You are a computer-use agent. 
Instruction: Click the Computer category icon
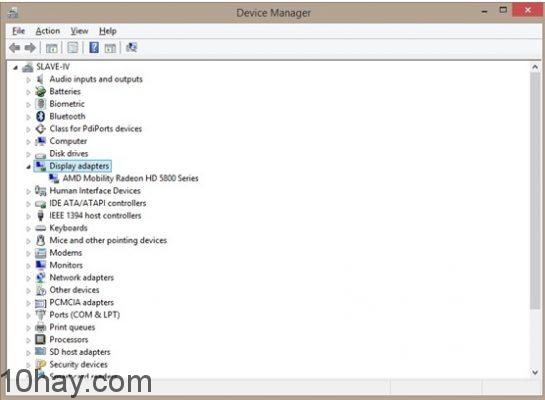click(40, 141)
